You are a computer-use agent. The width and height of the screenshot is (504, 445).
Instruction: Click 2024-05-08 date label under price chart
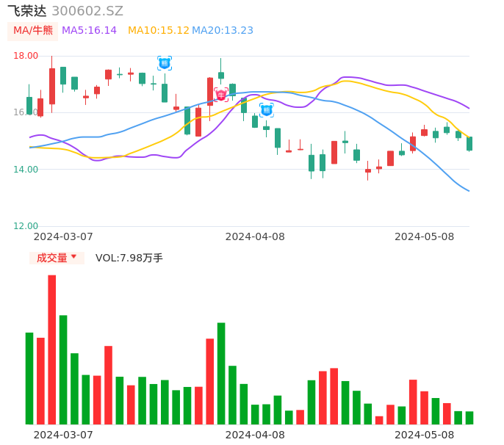pyautogui.click(x=424, y=236)
